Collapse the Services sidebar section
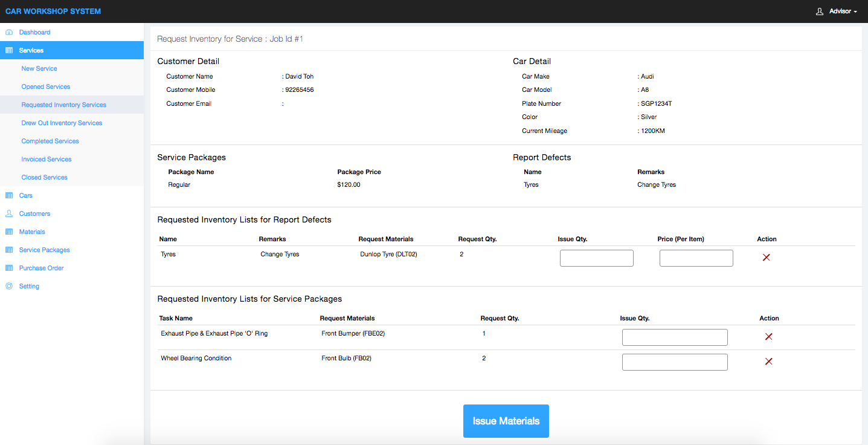This screenshot has height=445, width=868. click(x=31, y=50)
